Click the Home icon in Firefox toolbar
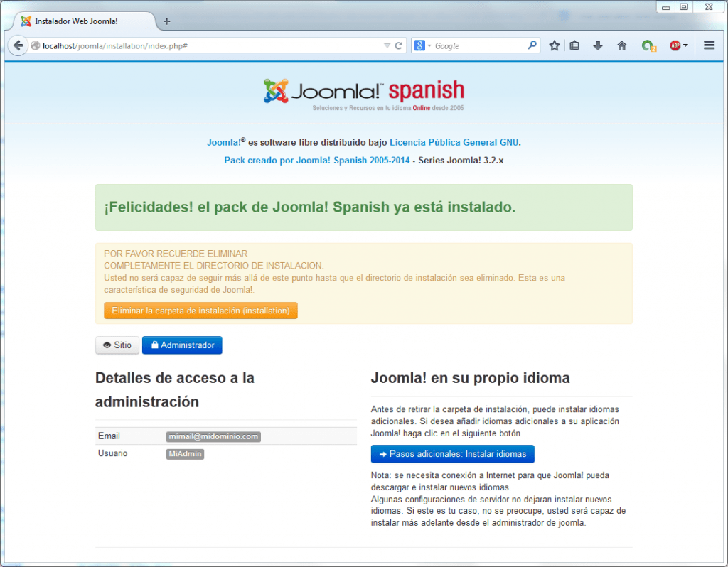This screenshot has height=567, width=728. 621,45
